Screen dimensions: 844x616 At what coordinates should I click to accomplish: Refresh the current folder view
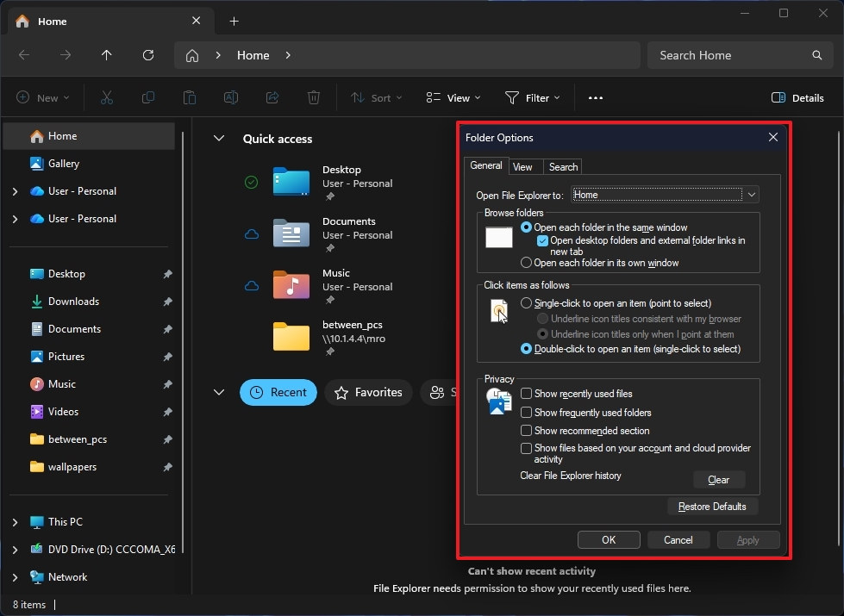(147, 55)
